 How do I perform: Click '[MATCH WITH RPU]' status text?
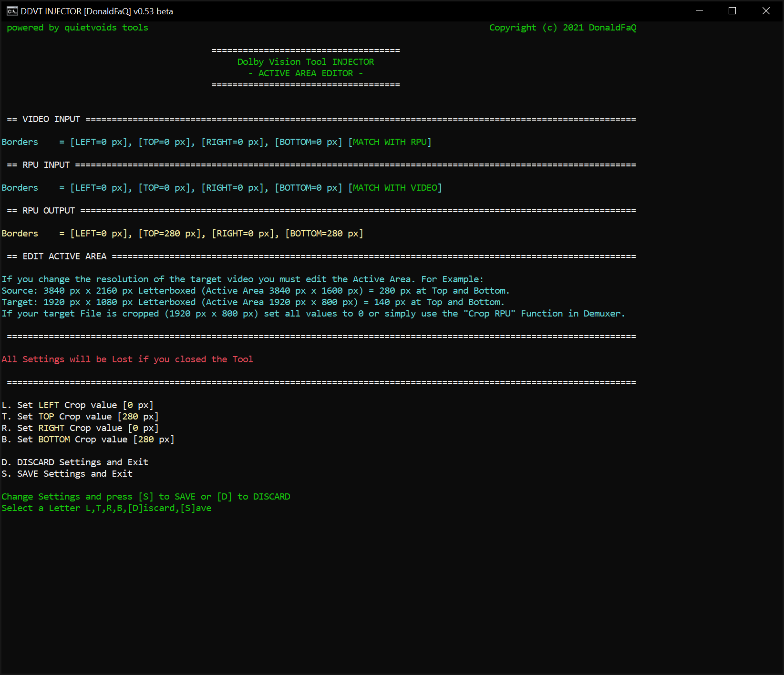click(390, 142)
